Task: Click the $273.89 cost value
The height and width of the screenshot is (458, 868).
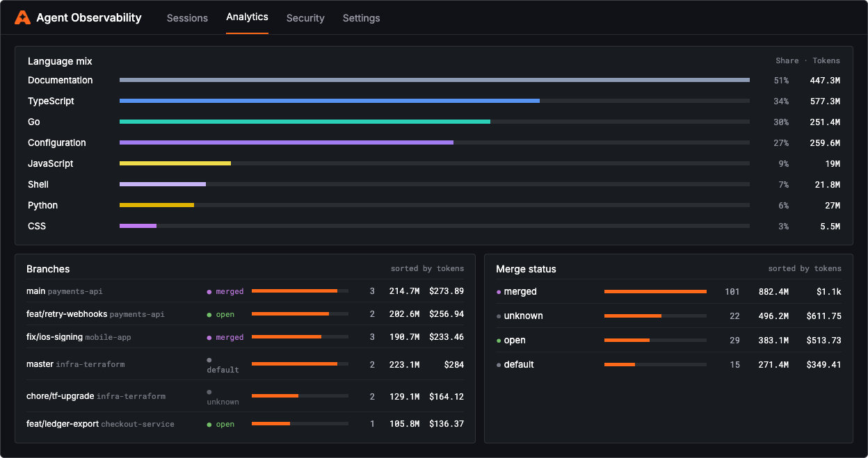Action: 447,291
